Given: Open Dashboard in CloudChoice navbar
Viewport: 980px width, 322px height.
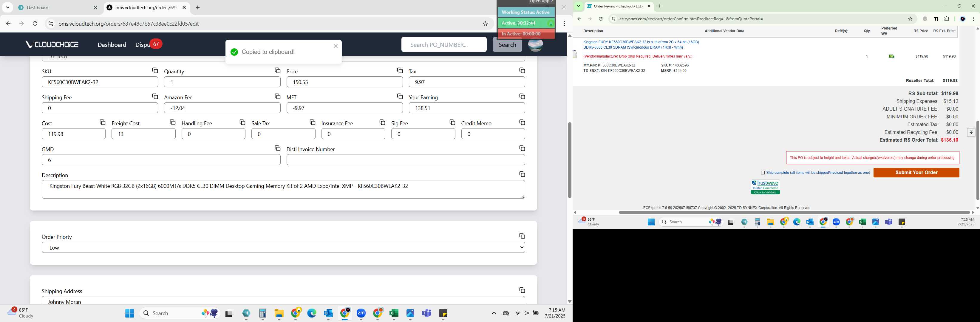Looking at the screenshot, I should tap(112, 45).
